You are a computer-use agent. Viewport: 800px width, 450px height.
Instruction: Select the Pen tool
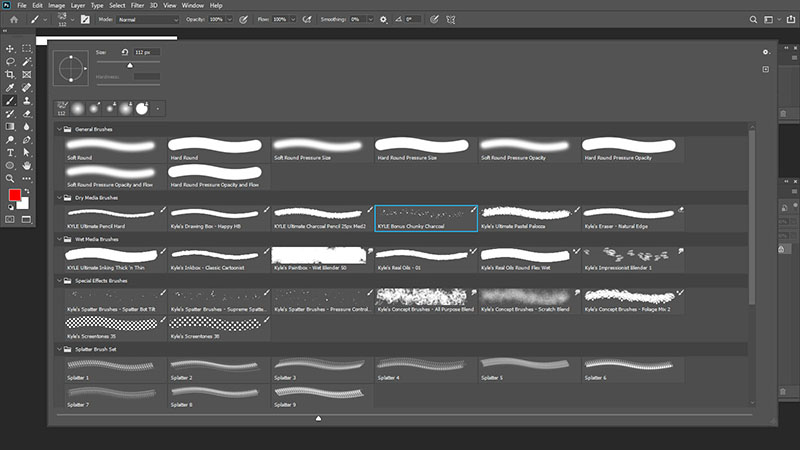click(27, 140)
